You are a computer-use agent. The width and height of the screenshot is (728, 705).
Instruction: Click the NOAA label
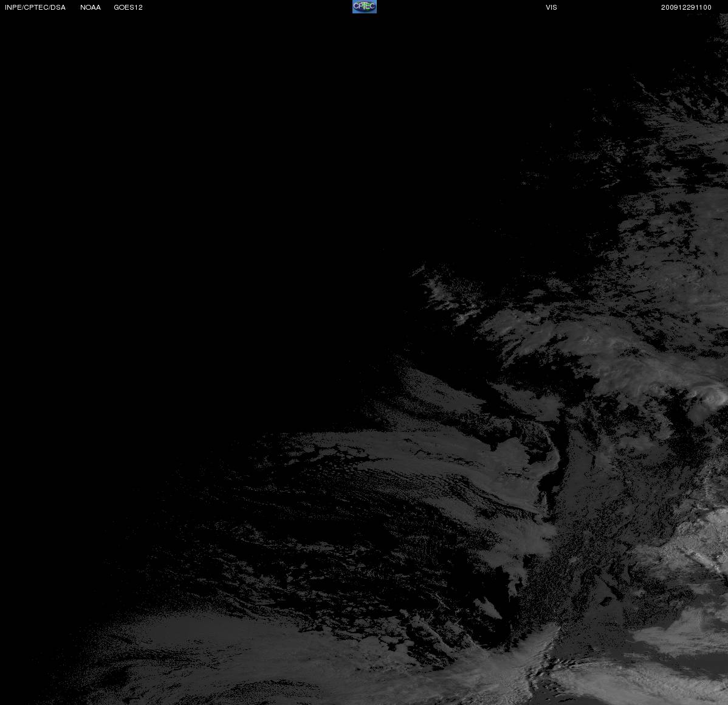91,7
